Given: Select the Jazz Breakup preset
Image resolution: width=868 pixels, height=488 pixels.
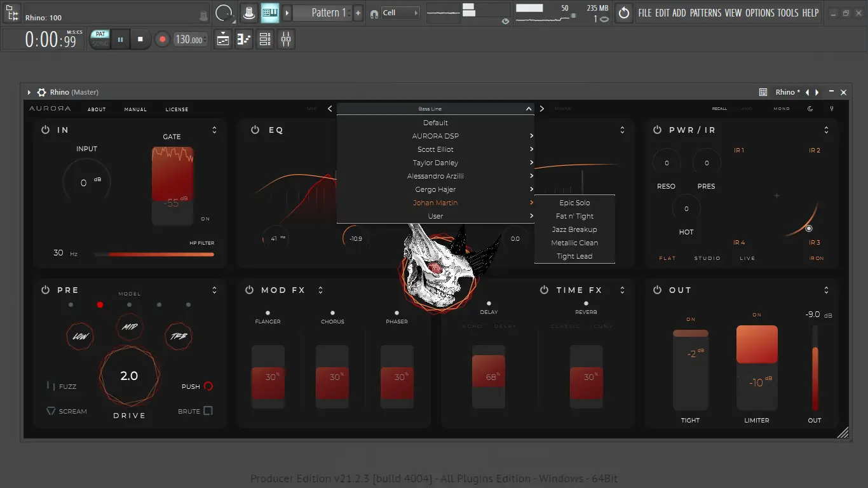Looking at the screenshot, I should [574, 229].
